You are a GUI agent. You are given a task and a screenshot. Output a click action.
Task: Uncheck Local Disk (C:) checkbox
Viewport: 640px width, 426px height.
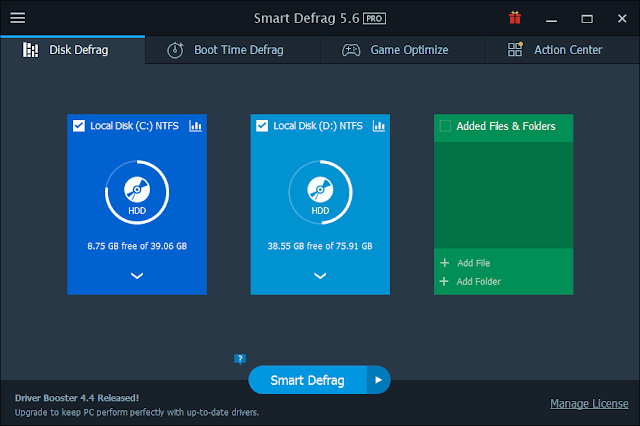pyautogui.click(x=79, y=126)
